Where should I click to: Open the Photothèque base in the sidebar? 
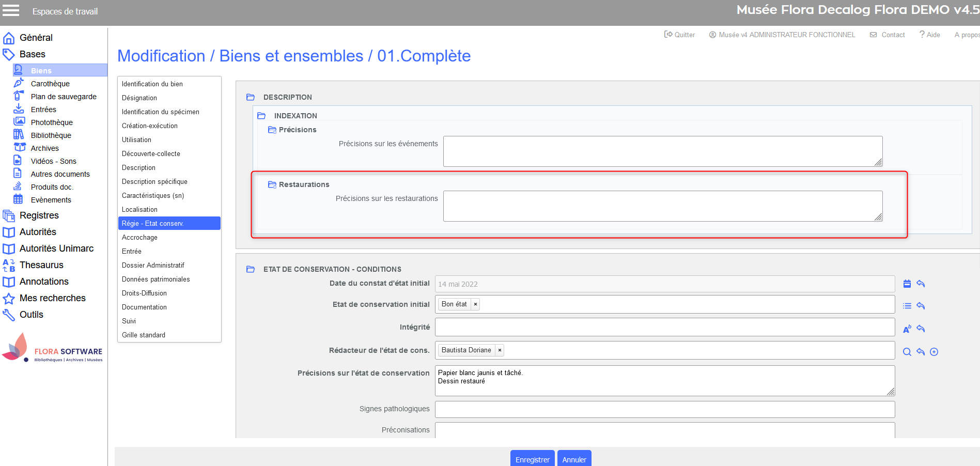(52, 122)
